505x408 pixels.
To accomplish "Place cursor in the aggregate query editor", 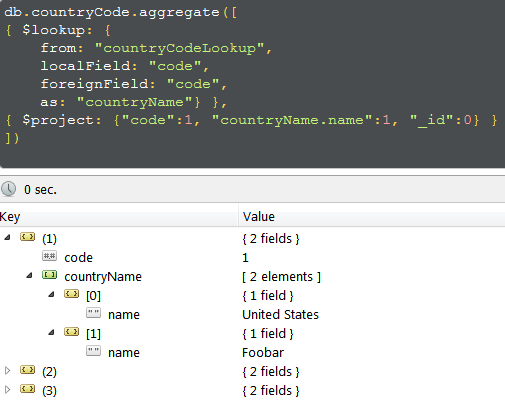I will click(252, 83).
